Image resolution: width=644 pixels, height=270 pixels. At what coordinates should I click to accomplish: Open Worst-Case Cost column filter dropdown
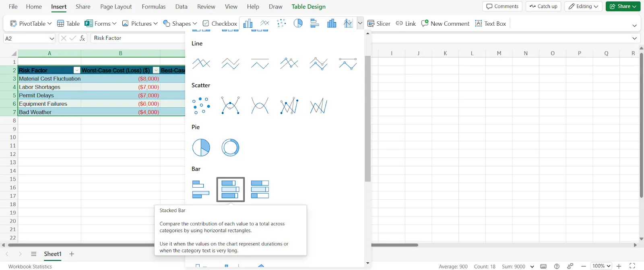[156, 70]
